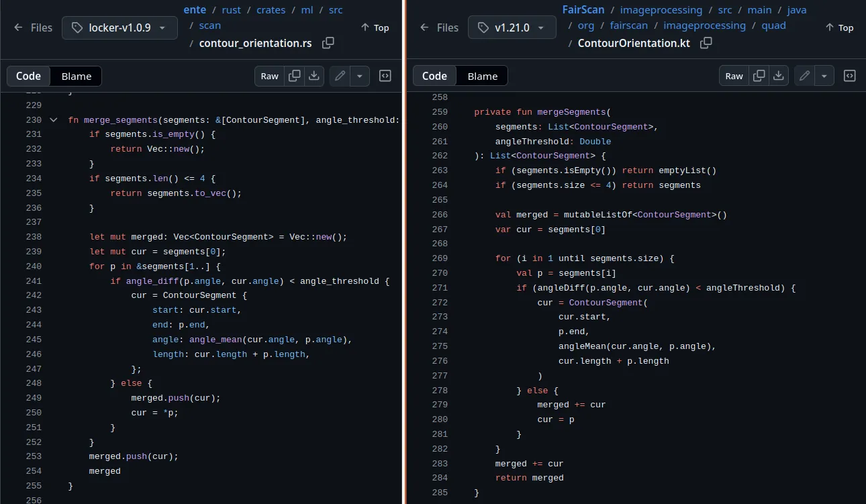Image resolution: width=866 pixels, height=504 pixels.
Task: Select Code tab in right pane
Action: tap(434, 76)
